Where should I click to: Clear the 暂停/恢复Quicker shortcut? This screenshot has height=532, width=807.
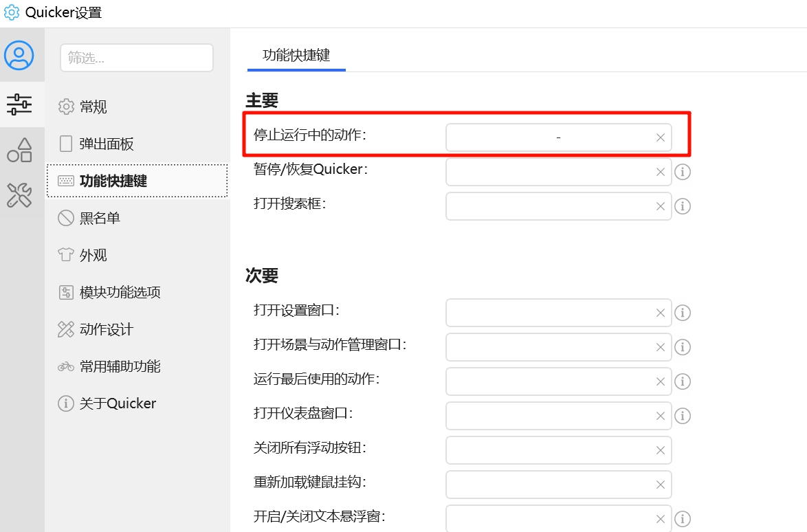(661, 172)
